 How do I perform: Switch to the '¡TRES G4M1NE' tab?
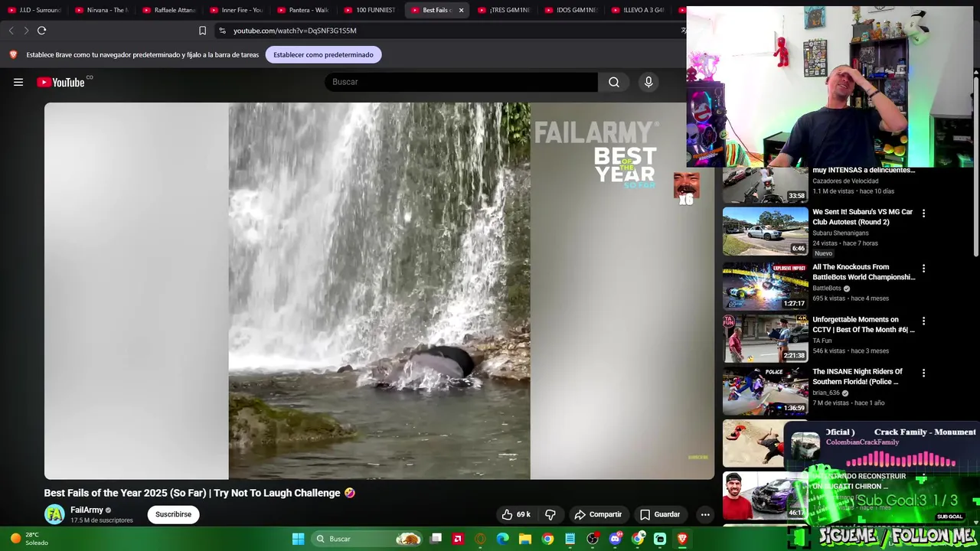(x=504, y=10)
